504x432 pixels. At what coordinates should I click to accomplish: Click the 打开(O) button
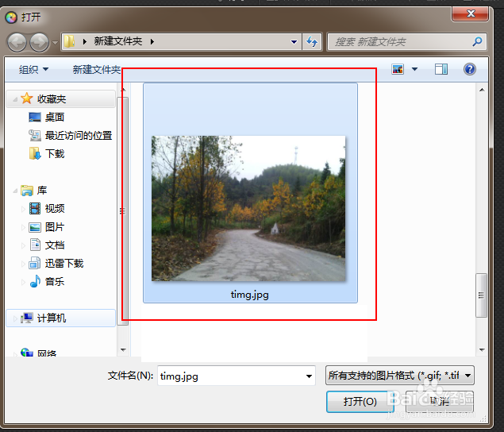coord(360,402)
